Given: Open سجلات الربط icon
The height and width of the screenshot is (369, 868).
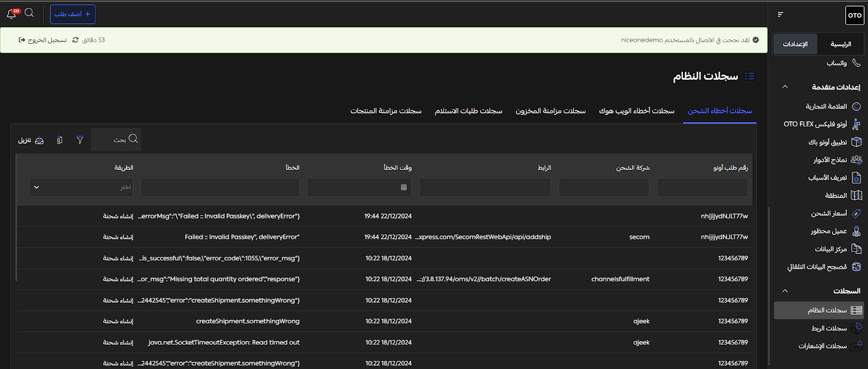Looking at the screenshot, I should tap(857, 328).
